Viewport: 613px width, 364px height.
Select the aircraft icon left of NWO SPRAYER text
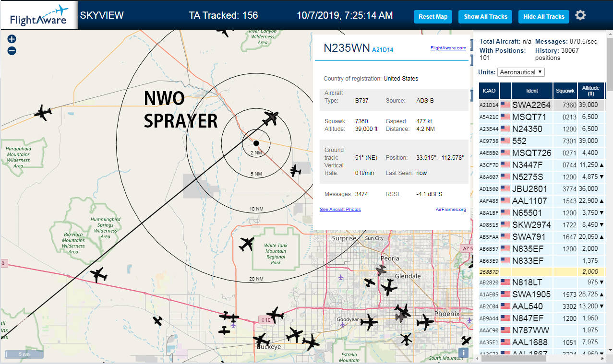(x=43, y=113)
